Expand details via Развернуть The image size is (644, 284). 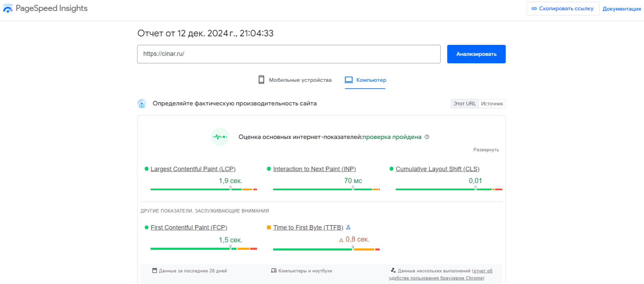(486, 150)
